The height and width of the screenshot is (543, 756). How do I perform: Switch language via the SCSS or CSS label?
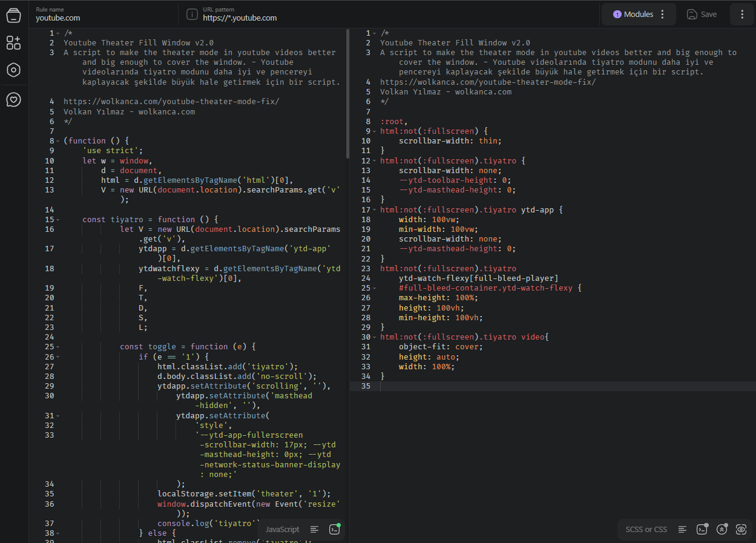click(x=646, y=529)
